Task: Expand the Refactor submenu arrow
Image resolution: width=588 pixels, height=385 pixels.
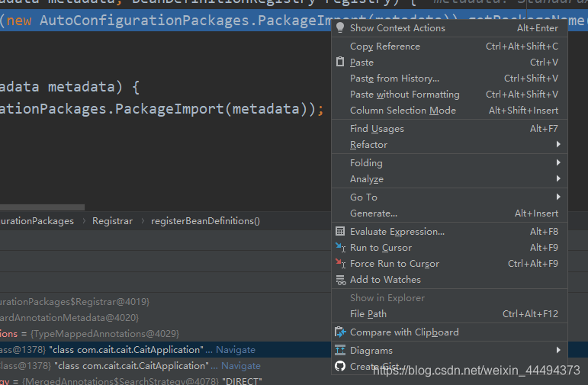Action: coord(558,144)
